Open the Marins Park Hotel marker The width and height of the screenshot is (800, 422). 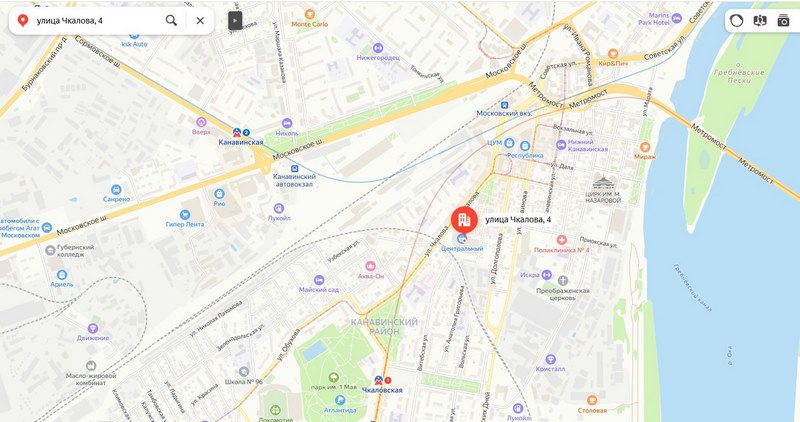677,19
